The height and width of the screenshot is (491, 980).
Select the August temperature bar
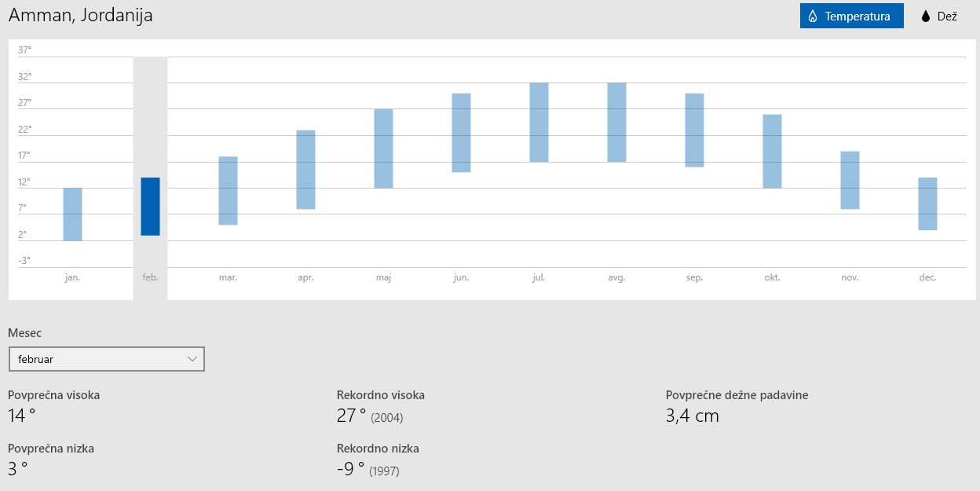click(x=616, y=123)
